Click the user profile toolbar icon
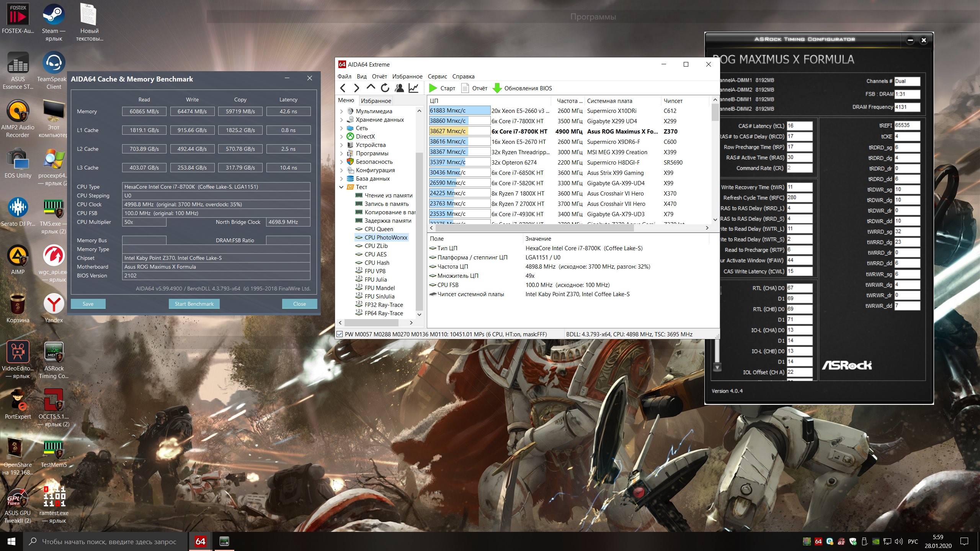Image resolution: width=980 pixels, height=551 pixels. pyautogui.click(x=399, y=88)
